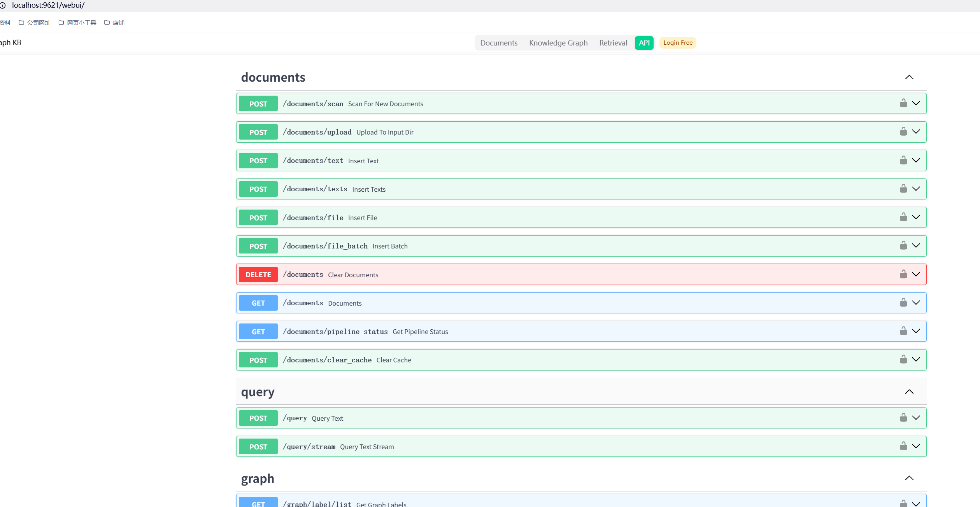Click the lock icon on POST /documents/scan
980x507 pixels.
click(x=903, y=103)
